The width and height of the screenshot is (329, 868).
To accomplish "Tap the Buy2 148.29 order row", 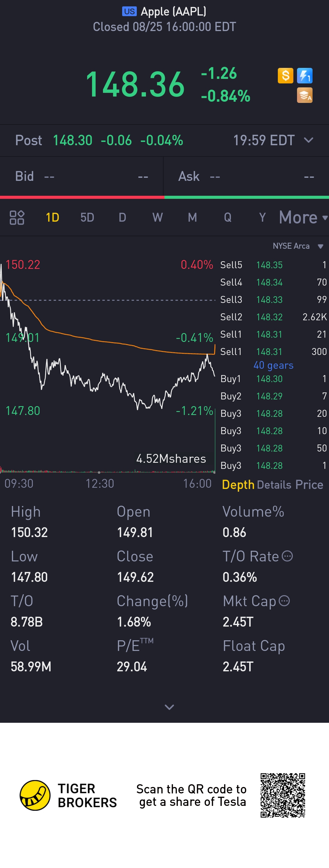I will coord(273,396).
